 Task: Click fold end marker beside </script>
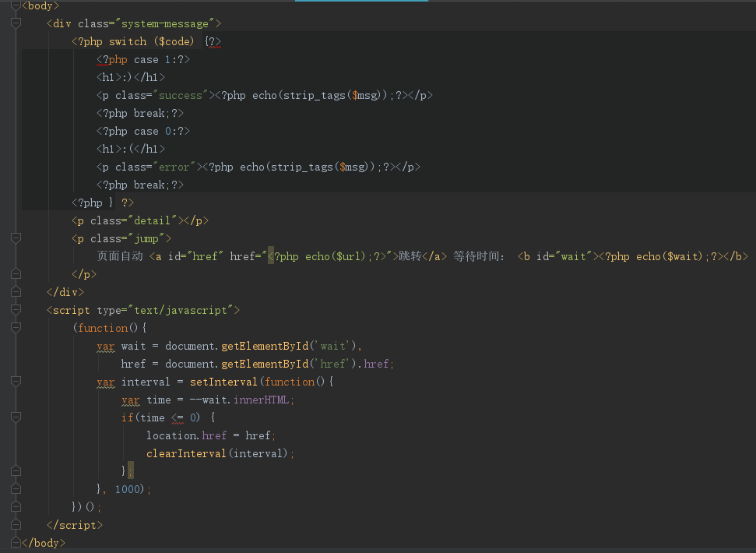(x=16, y=525)
